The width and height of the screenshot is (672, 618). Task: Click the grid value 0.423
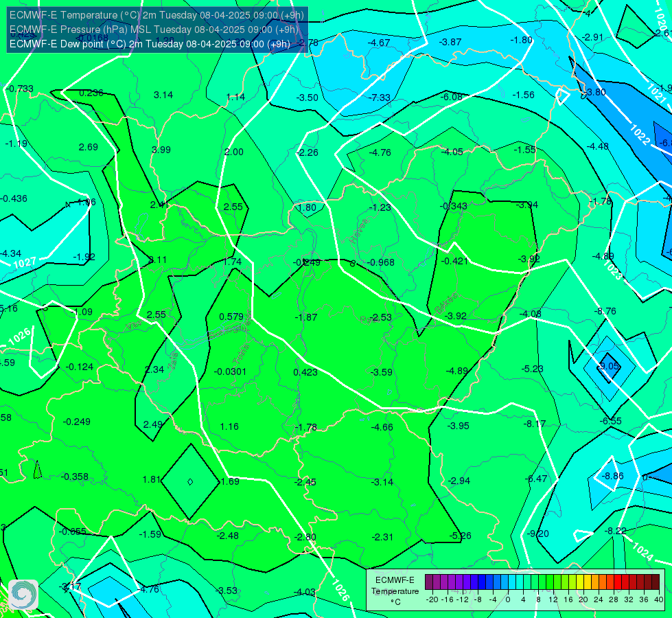[x=305, y=372]
